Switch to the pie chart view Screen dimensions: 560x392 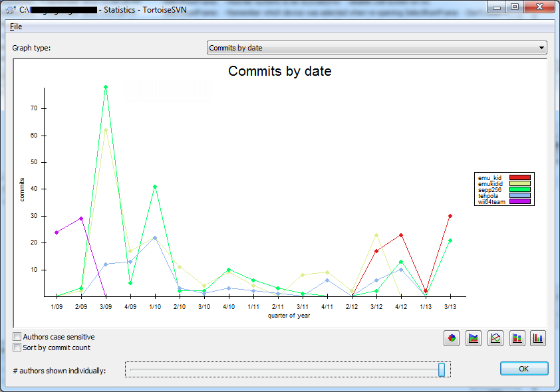[452, 338]
